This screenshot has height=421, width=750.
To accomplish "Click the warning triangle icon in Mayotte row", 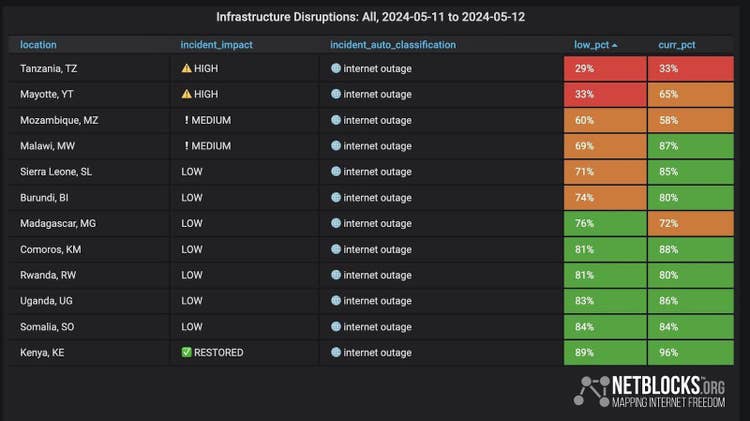I will pyautogui.click(x=186, y=94).
